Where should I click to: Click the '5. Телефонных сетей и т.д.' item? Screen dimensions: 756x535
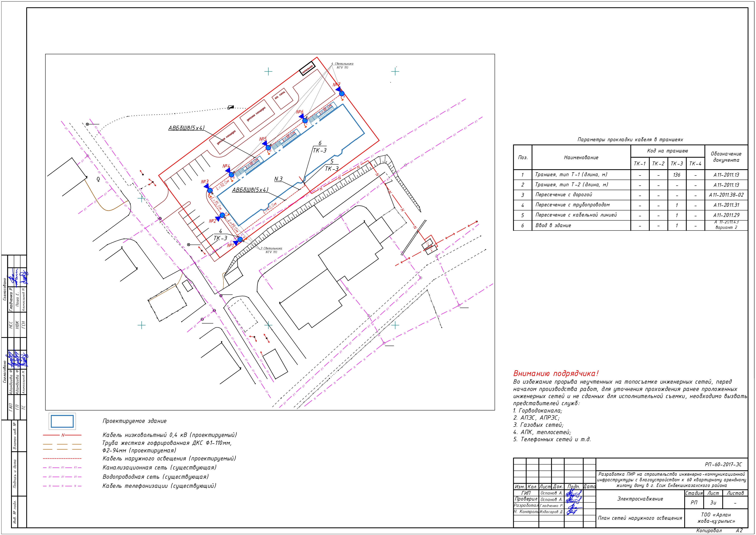(552, 439)
